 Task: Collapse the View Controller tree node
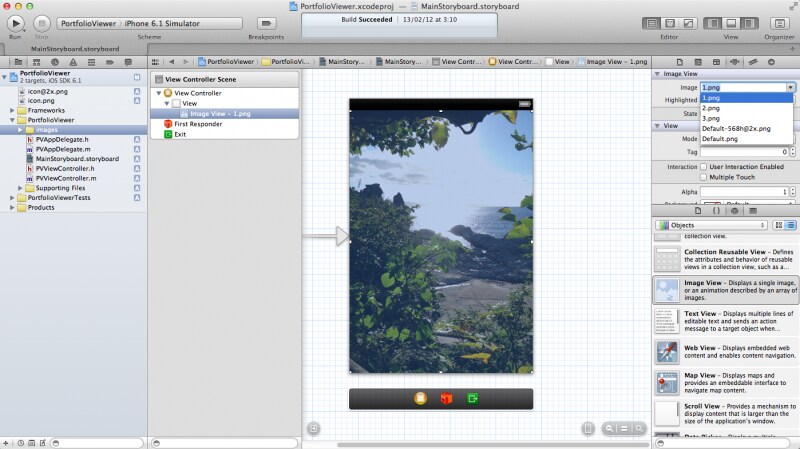[159, 93]
